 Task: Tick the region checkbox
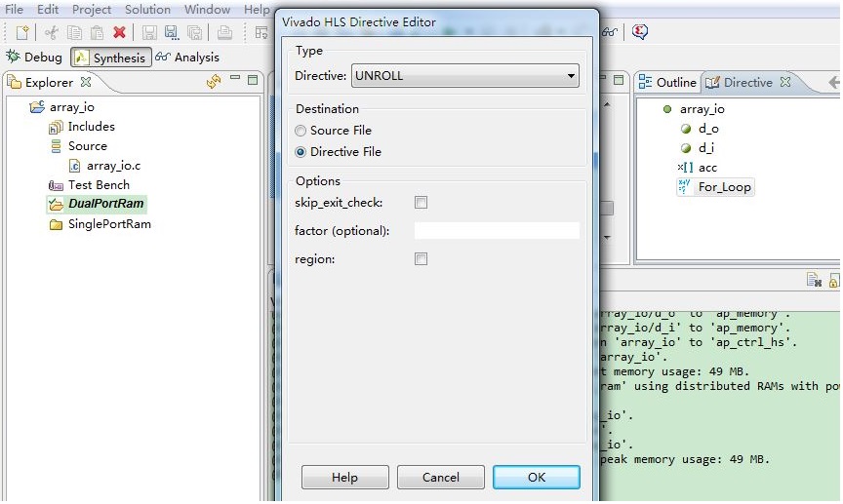click(x=421, y=259)
